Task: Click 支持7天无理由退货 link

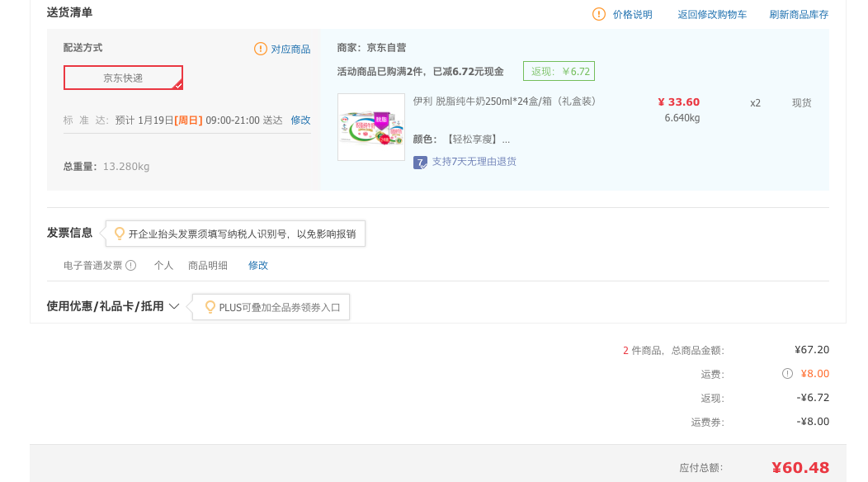Action: pyautogui.click(x=474, y=161)
